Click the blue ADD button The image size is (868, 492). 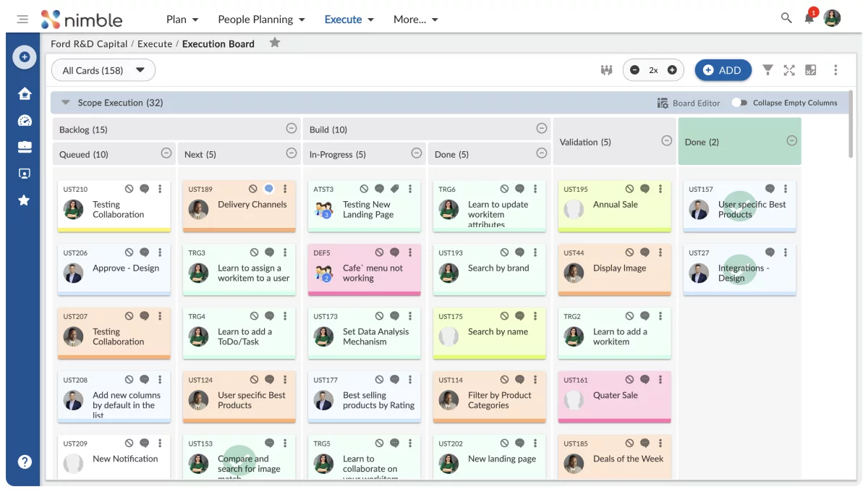tap(723, 69)
